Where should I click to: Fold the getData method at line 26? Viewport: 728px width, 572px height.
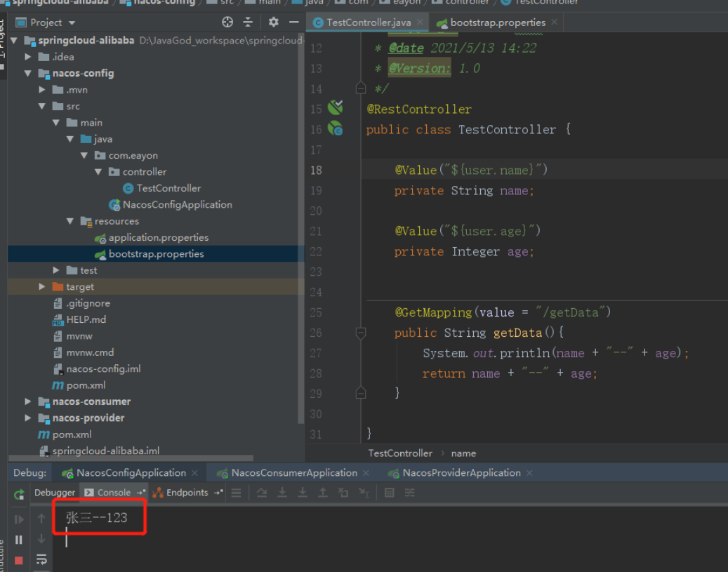click(x=361, y=333)
